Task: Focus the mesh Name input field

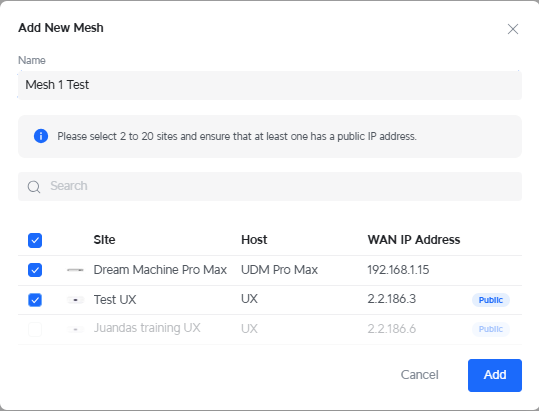Action: point(270,85)
